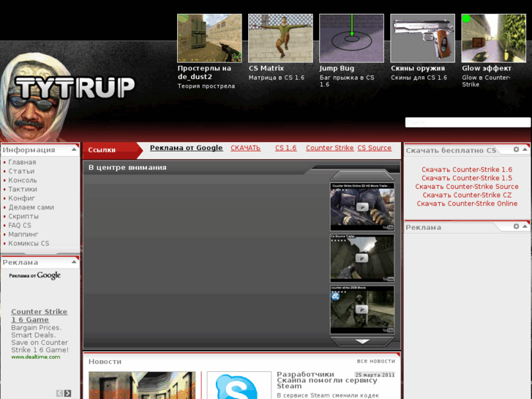Click the TYTRUP site logo
The image size is (532, 399).
(x=75, y=88)
